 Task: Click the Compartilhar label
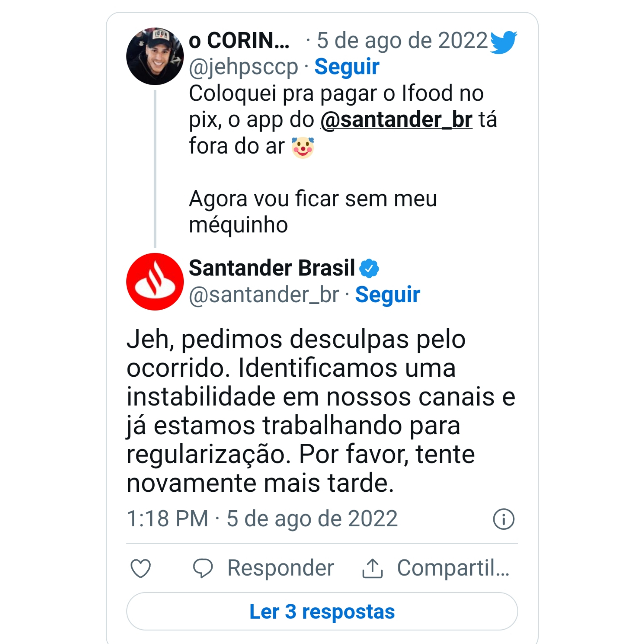click(453, 568)
